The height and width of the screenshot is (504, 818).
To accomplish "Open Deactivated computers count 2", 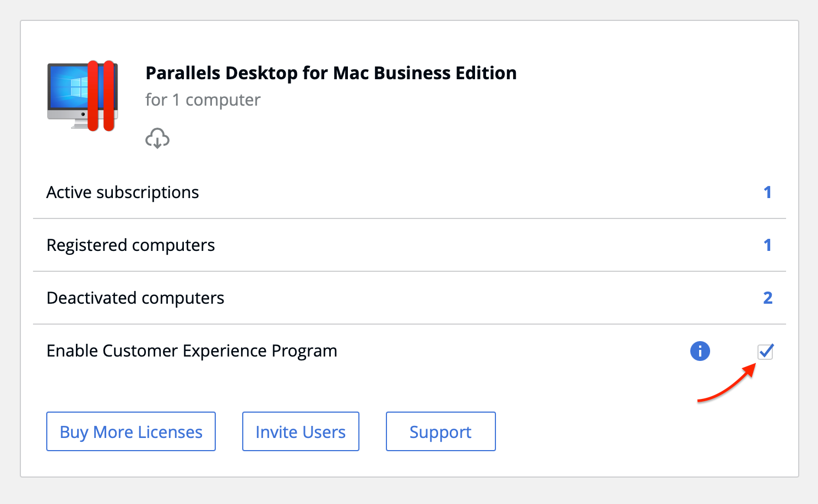I will [x=768, y=298].
